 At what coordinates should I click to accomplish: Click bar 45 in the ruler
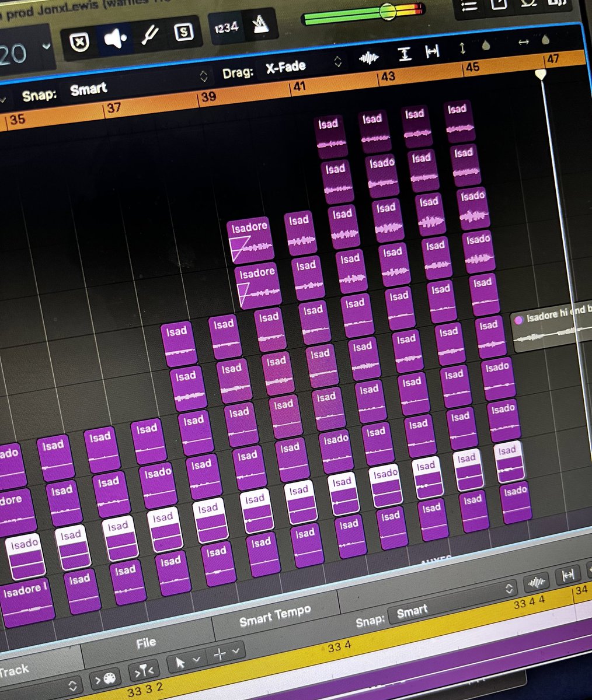click(x=472, y=67)
